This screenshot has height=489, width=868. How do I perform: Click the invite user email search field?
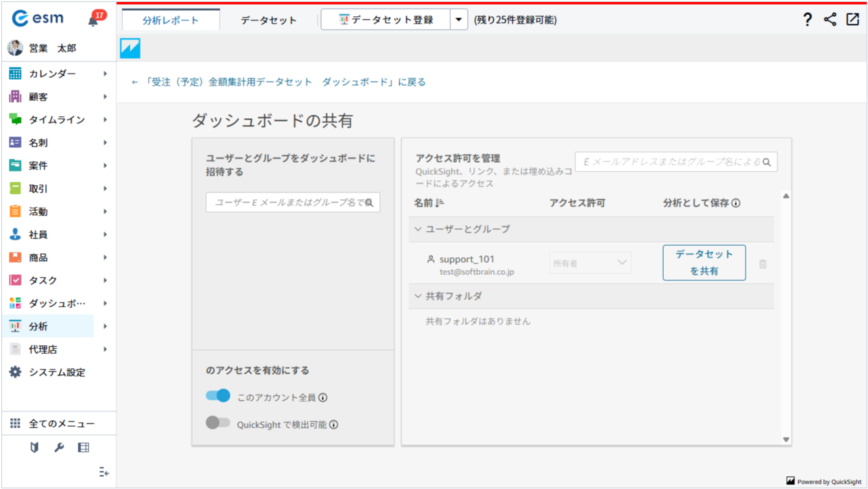[x=293, y=202]
